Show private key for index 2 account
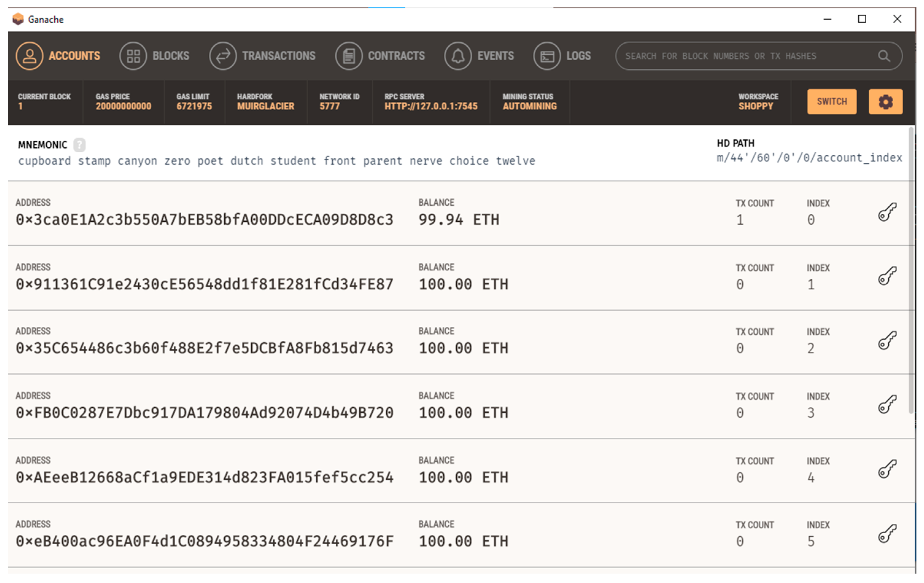This screenshot has height=583, width=924. tap(887, 340)
